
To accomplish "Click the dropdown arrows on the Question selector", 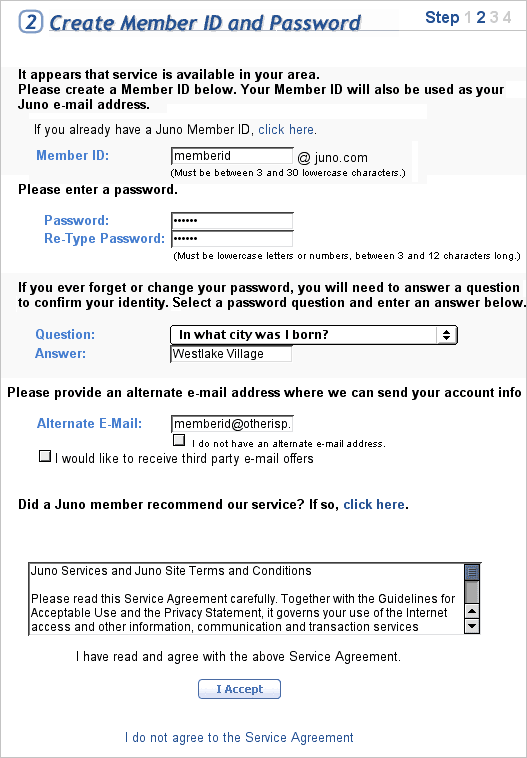I will tap(446, 335).
